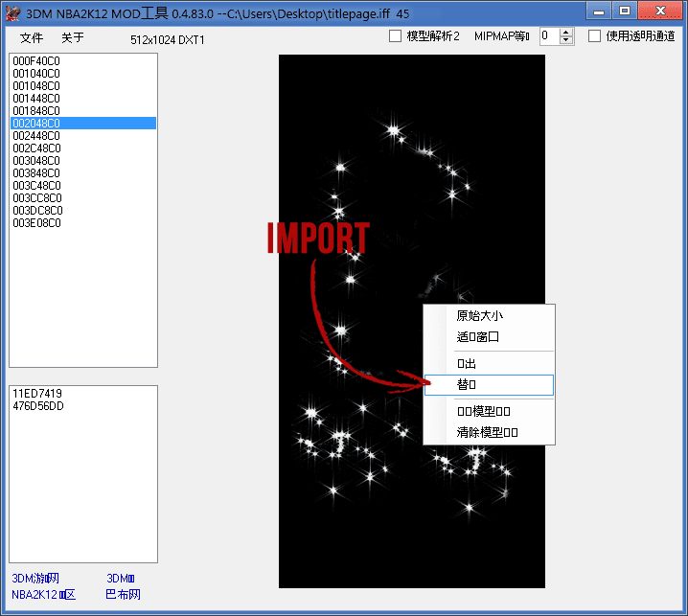Select list entry 000F40C0
This screenshot has height=616, width=688.
point(83,61)
